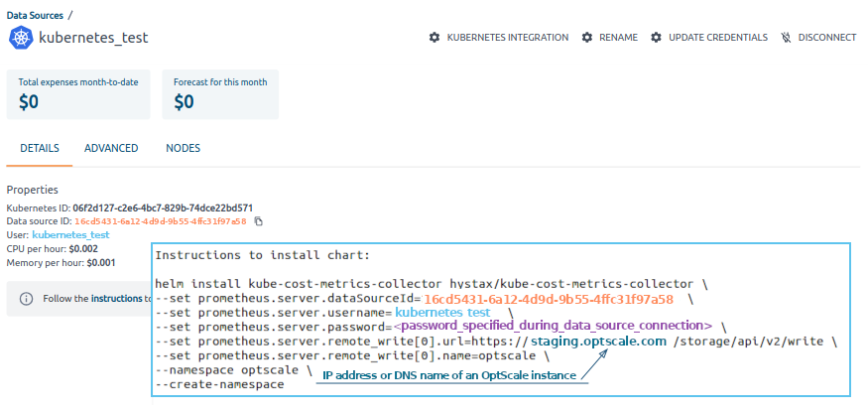Click dataSourceId value in helm instructions
The width and height of the screenshot is (868, 414).
[549, 300]
